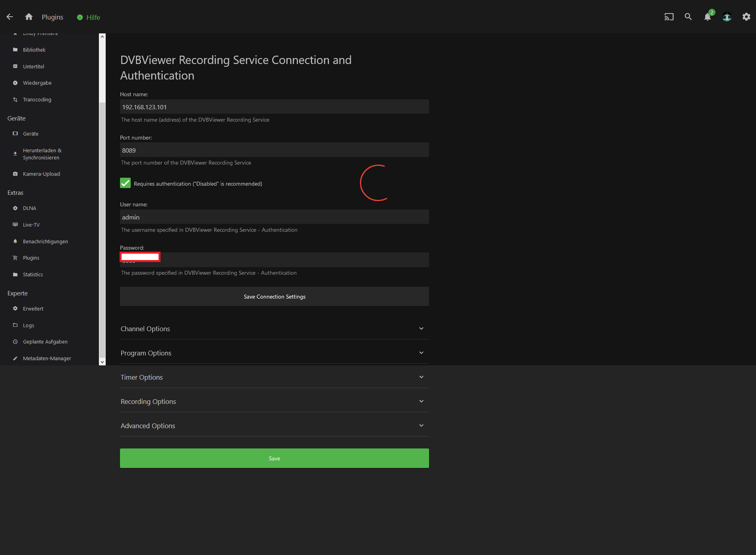Screen dimensions: 756x555
Task: Toggle the Requires authentication checkbox
Action: (125, 183)
